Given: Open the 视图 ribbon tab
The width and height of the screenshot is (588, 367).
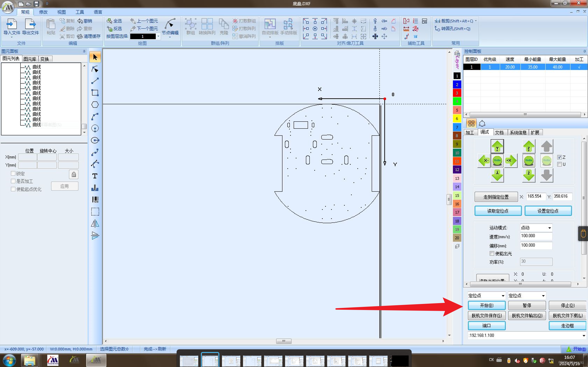Looking at the screenshot, I should pyautogui.click(x=61, y=12).
